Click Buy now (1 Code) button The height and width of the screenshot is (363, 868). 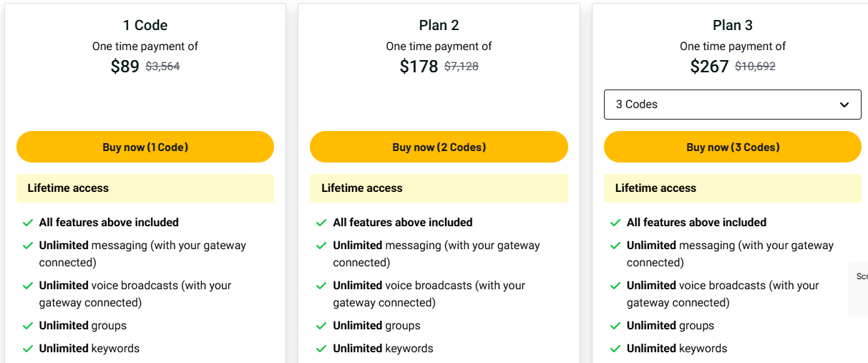click(145, 147)
